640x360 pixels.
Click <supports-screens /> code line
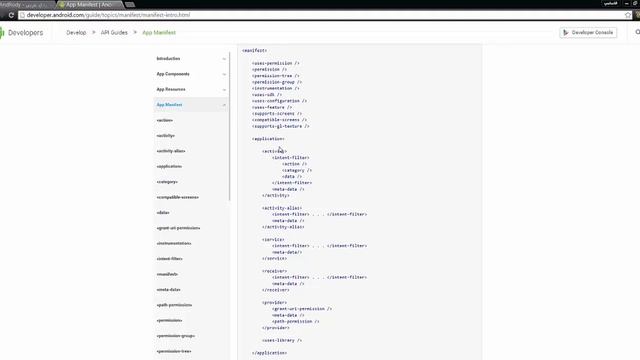click(277, 113)
